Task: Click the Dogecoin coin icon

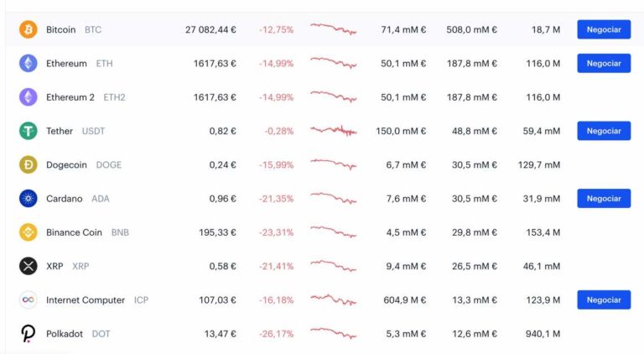Action: pyautogui.click(x=29, y=164)
